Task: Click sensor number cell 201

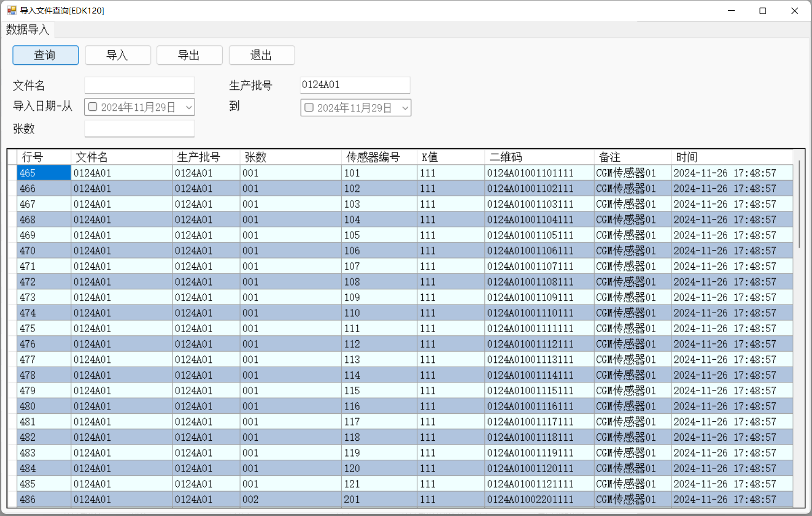Action: click(380, 500)
